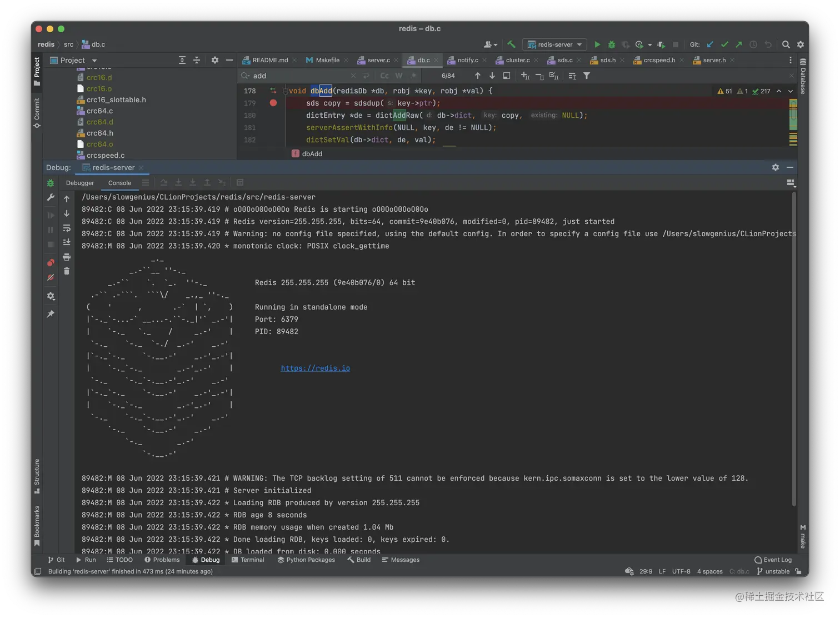This screenshot has width=840, height=618.
Task: Open redis-server run configuration dropdown
Action: coord(555,44)
